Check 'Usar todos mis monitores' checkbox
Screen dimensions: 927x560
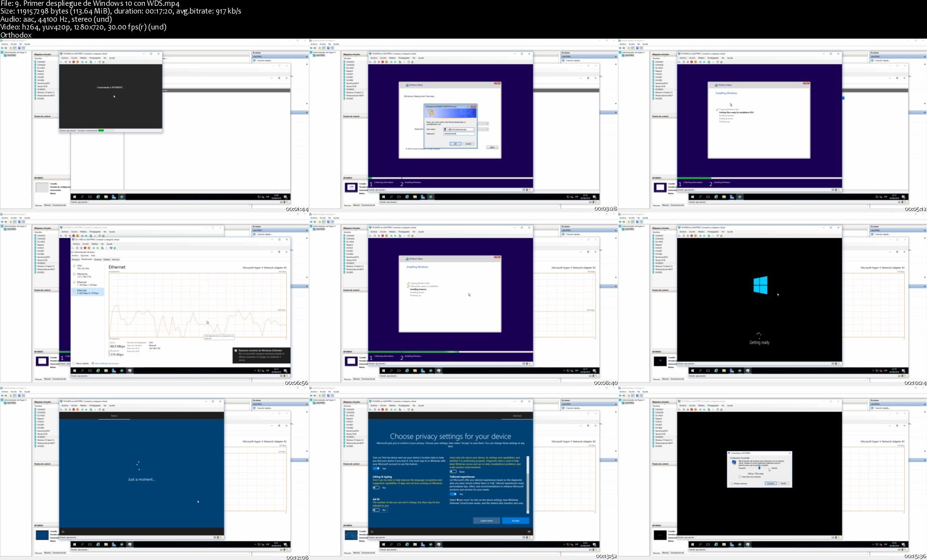tap(740, 477)
